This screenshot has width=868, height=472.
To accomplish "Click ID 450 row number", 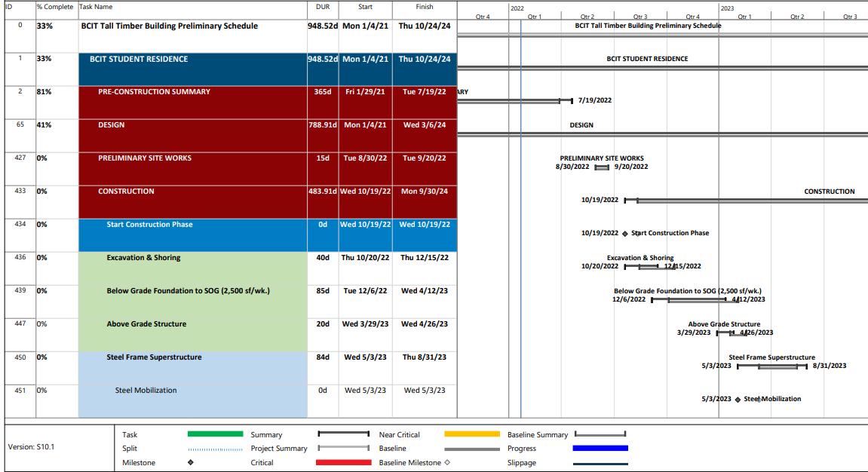I will point(20,357).
